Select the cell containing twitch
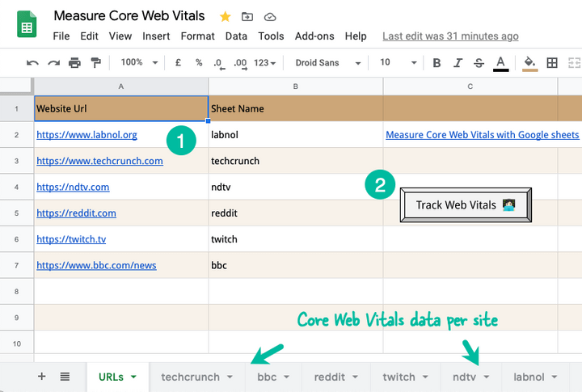 [x=296, y=239]
